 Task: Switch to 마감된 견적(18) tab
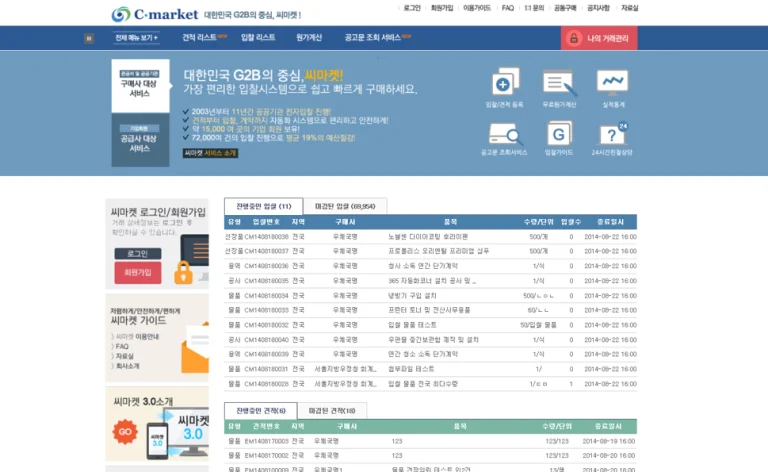(x=332, y=411)
